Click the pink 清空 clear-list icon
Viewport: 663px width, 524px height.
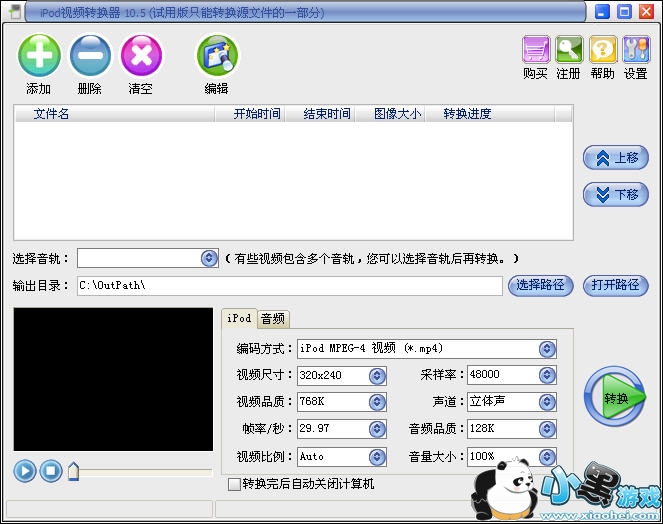pyautogui.click(x=141, y=55)
